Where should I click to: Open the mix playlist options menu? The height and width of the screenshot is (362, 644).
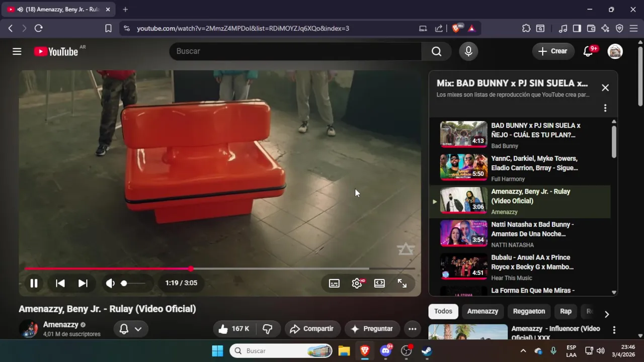(x=605, y=108)
